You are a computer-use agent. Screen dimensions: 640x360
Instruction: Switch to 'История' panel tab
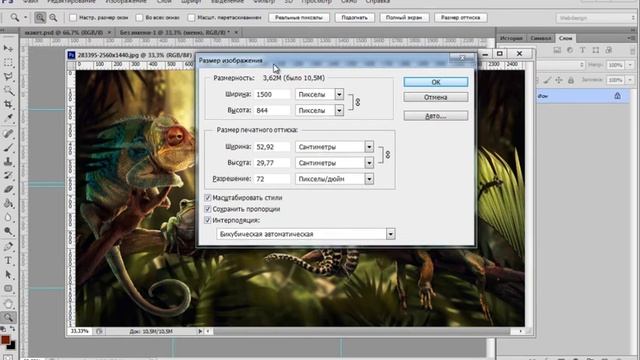tap(511, 38)
